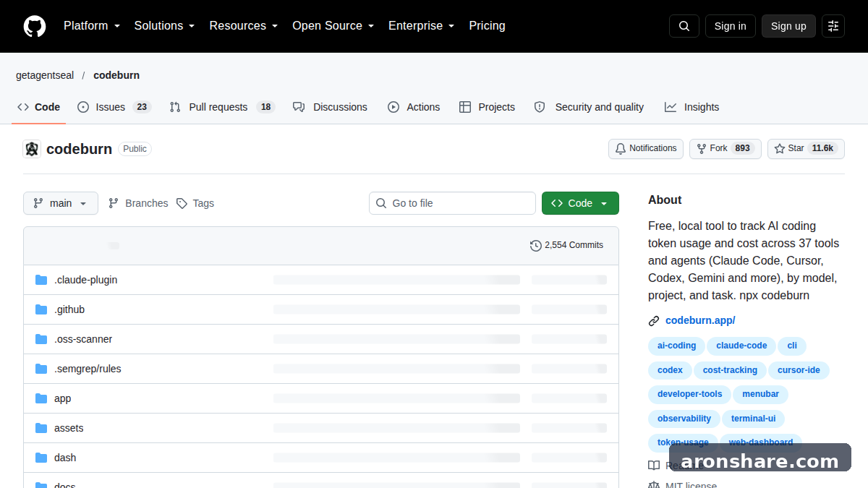
Task: Expand the Platform menu
Action: pyautogui.click(x=92, y=26)
